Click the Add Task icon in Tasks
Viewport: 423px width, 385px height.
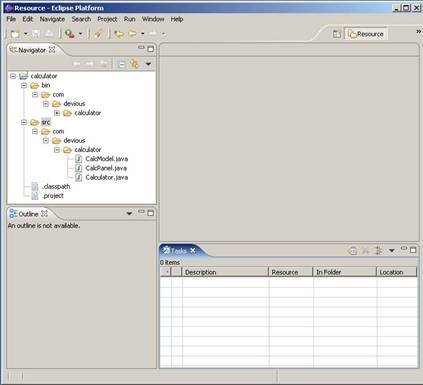pos(352,250)
